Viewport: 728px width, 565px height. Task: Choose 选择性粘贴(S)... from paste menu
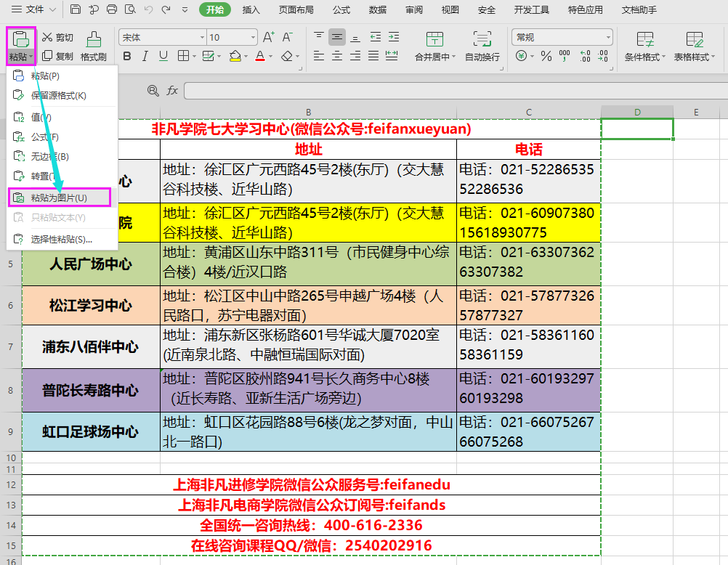tap(62, 239)
